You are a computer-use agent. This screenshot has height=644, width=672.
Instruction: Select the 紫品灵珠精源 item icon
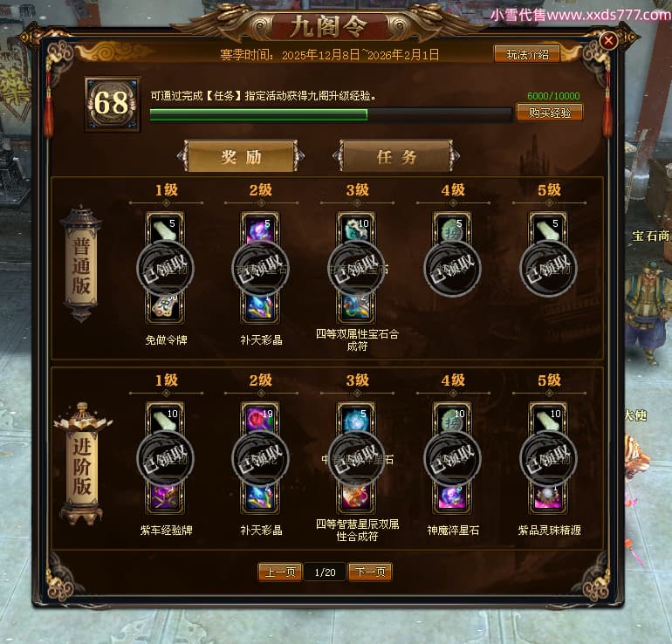pyautogui.click(x=548, y=497)
